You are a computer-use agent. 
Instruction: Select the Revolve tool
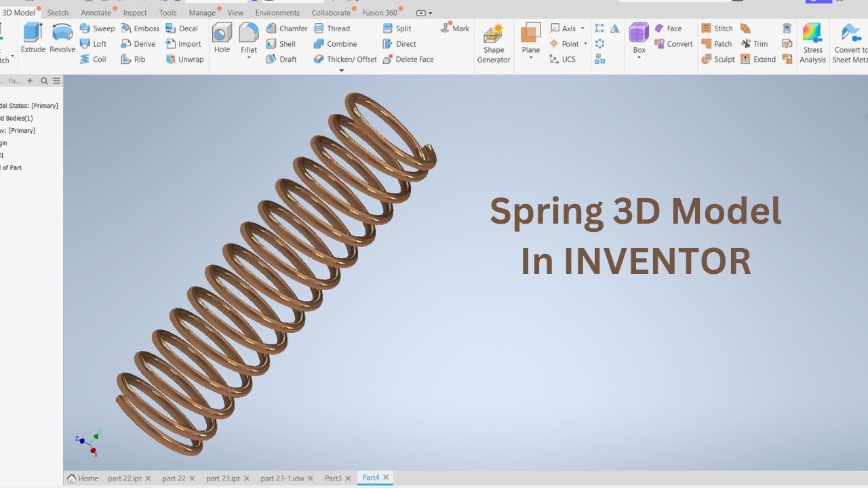click(62, 38)
